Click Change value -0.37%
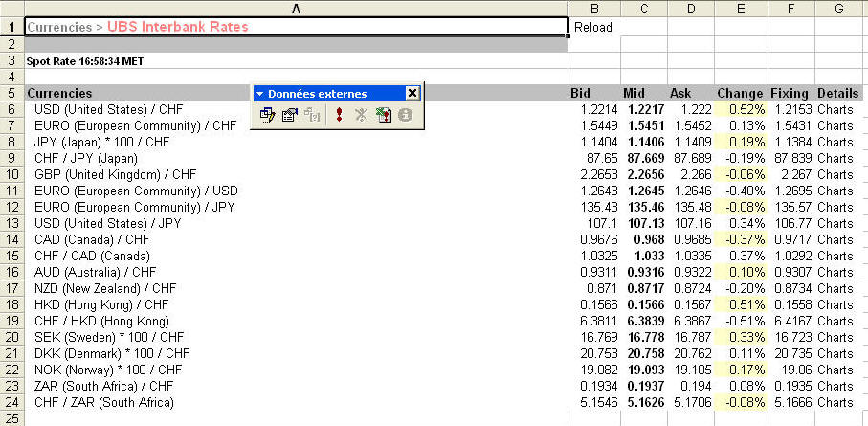Viewport: 868px width, 426px height. tap(746, 239)
